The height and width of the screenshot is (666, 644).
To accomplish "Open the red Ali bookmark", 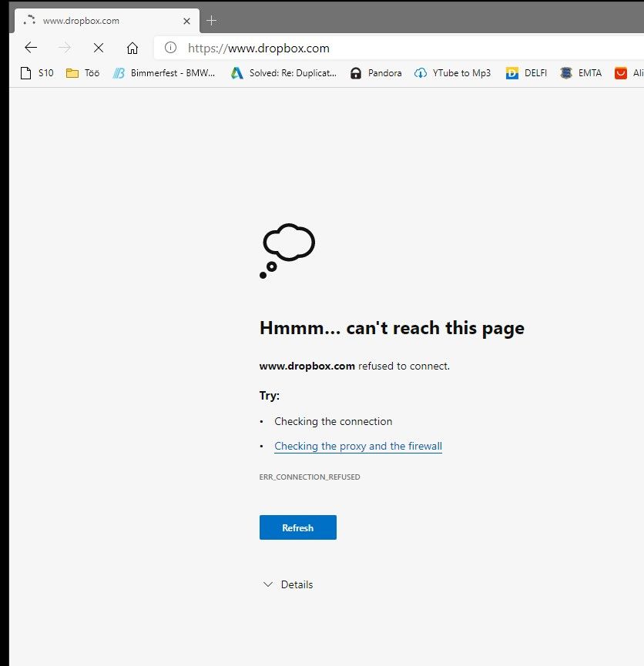I will point(628,73).
